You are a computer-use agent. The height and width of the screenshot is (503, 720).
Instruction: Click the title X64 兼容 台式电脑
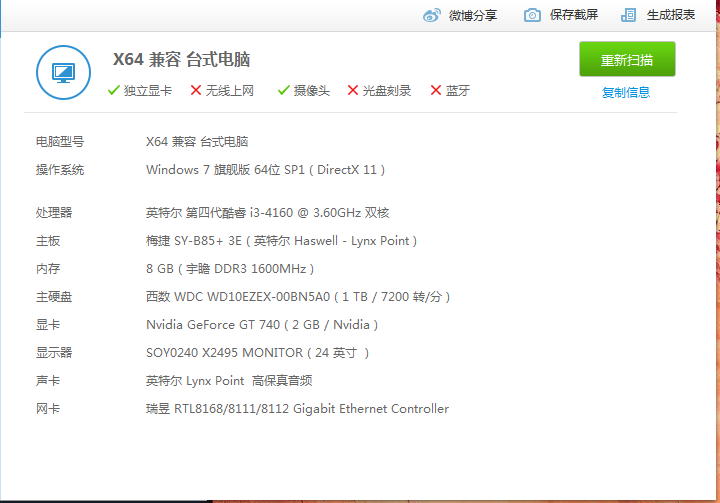click(181, 60)
